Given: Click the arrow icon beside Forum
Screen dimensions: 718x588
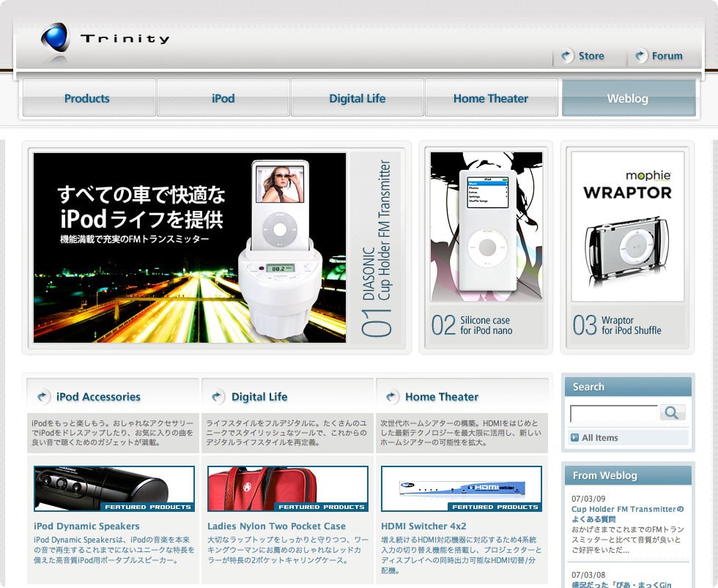Looking at the screenshot, I should (x=641, y=56).
